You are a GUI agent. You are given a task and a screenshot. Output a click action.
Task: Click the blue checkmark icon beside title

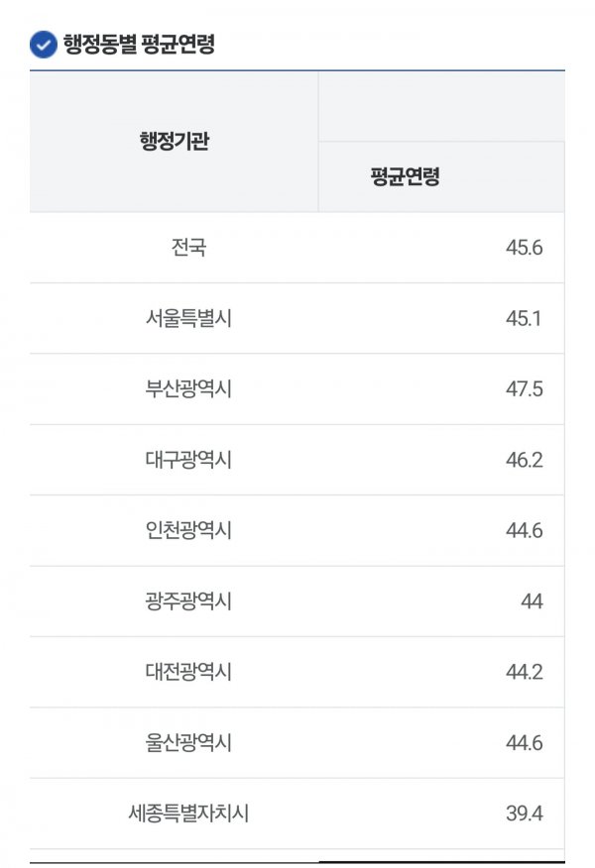point(44,45)
